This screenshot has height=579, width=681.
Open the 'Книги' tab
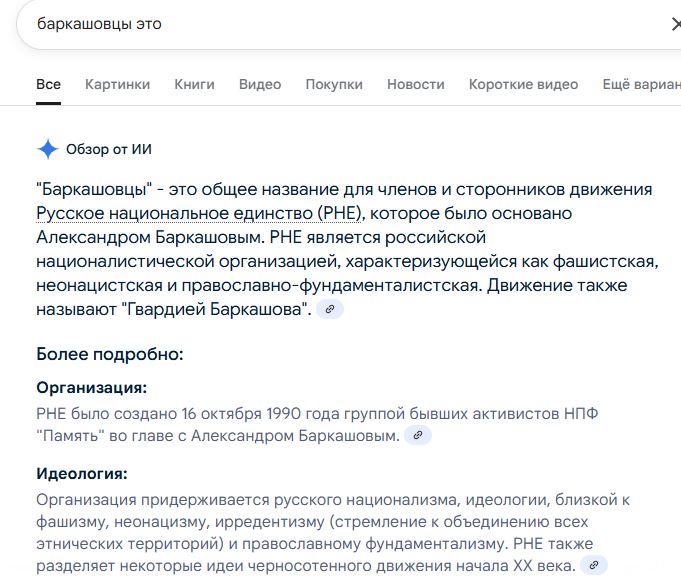click(x=194, y=84)
